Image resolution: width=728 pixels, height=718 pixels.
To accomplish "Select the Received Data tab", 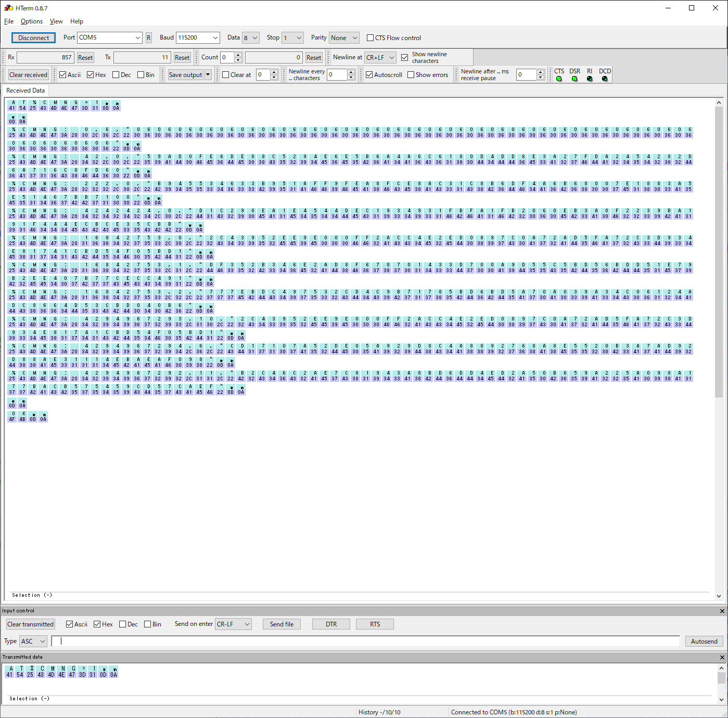I will point(25,91).
